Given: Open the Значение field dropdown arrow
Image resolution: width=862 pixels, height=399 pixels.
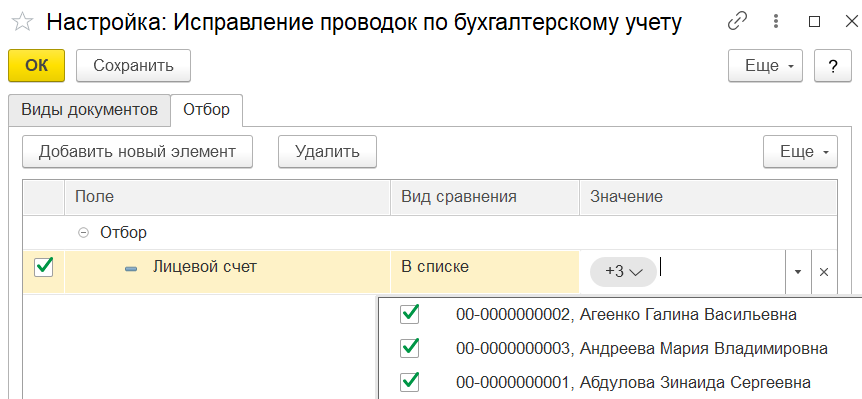Looking at the screenshot, I should click(799, 272).
